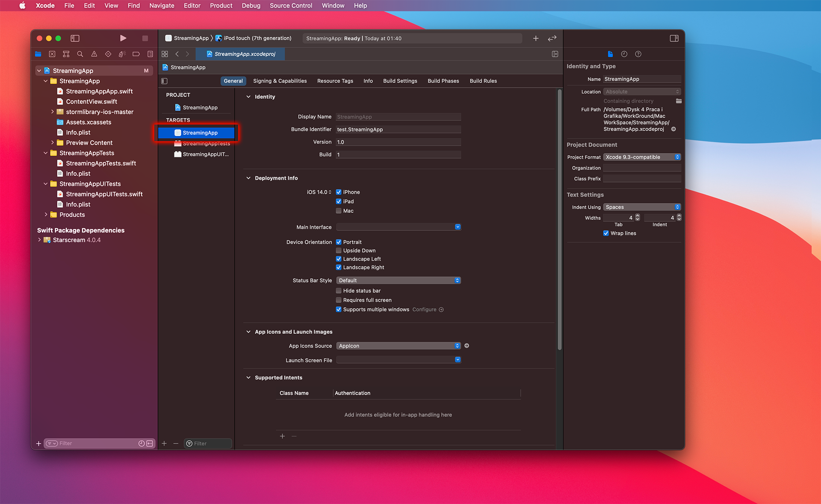
Task: Uncheck the iPhone device checkbox
Action: 339,192
